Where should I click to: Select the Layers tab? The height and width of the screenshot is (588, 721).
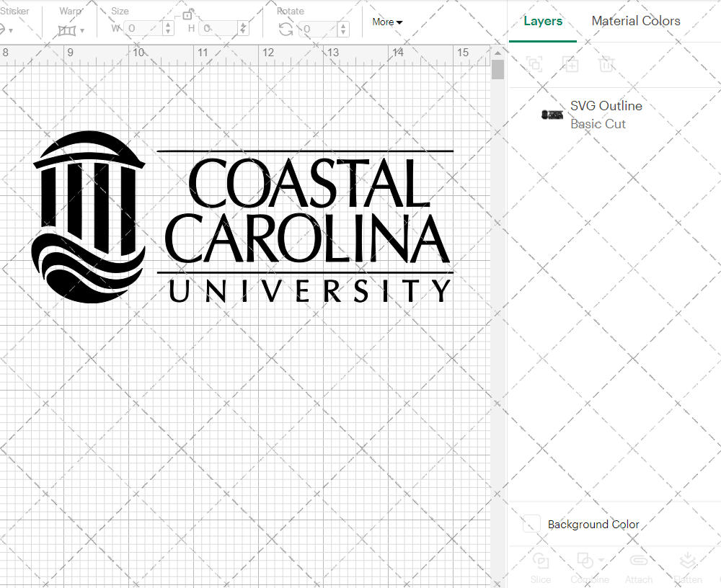542,21
